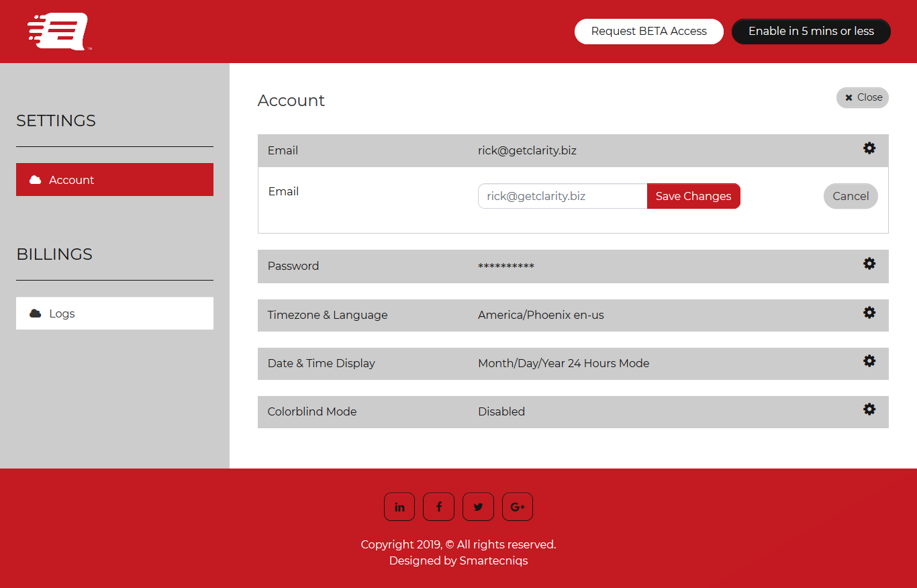Click the Date & Time Display label
This screenshot has height=588, width=917.
(322, 363)
